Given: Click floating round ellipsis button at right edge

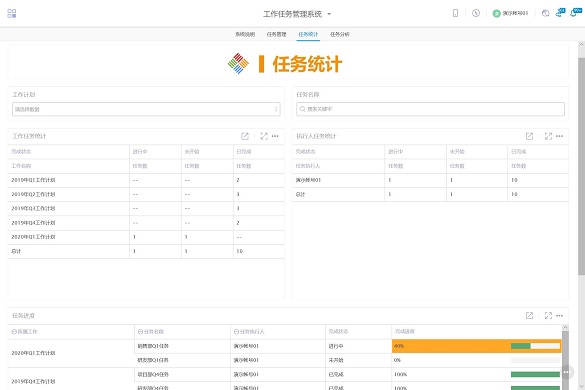Looking at the screenshot, I should click(x=566, y=372).
